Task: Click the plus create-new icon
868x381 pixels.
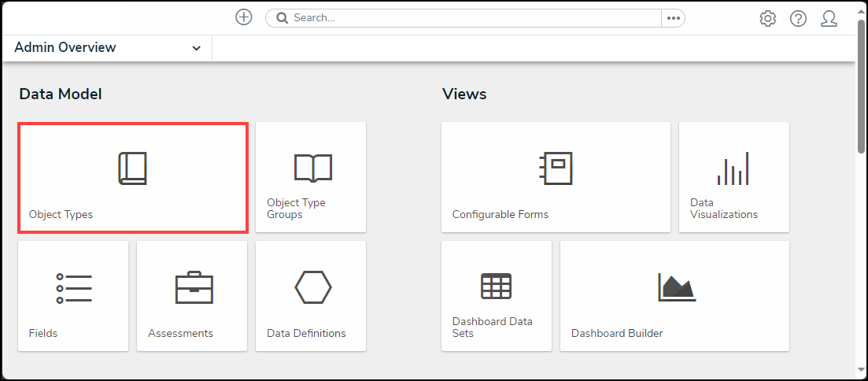Action: [x=244, y=17]
